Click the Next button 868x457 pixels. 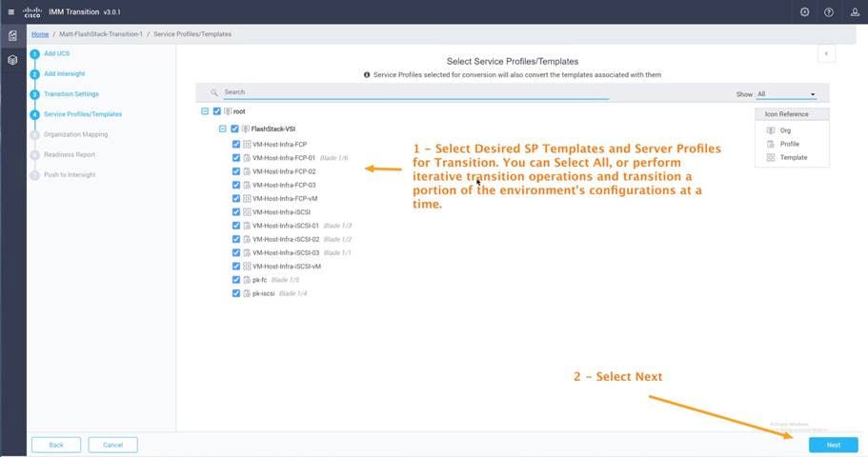click(x=833, y=445)
